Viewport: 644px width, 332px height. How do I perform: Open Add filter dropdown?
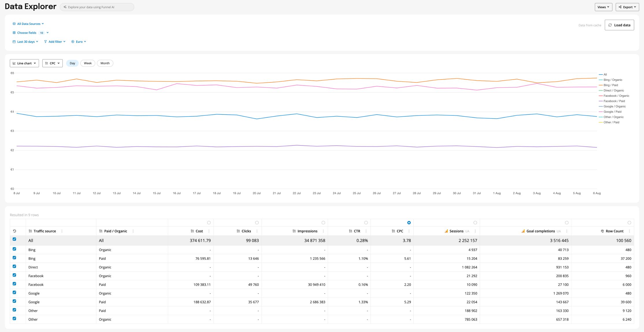pos(55,42)
